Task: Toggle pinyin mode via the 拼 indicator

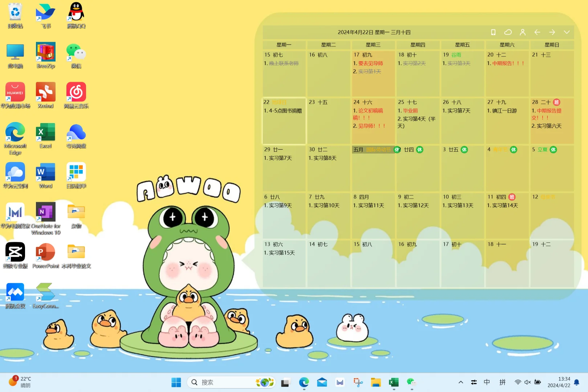Action: (x=503, y=382)
